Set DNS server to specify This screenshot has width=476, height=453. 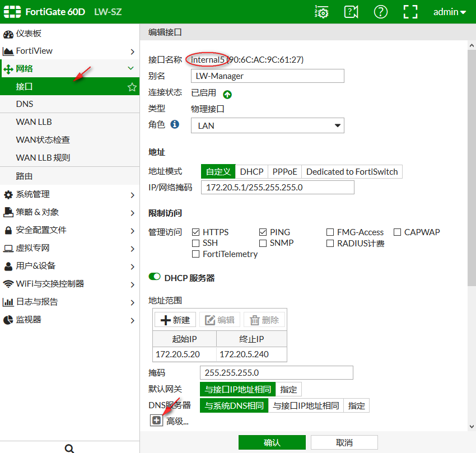[356, 405]
